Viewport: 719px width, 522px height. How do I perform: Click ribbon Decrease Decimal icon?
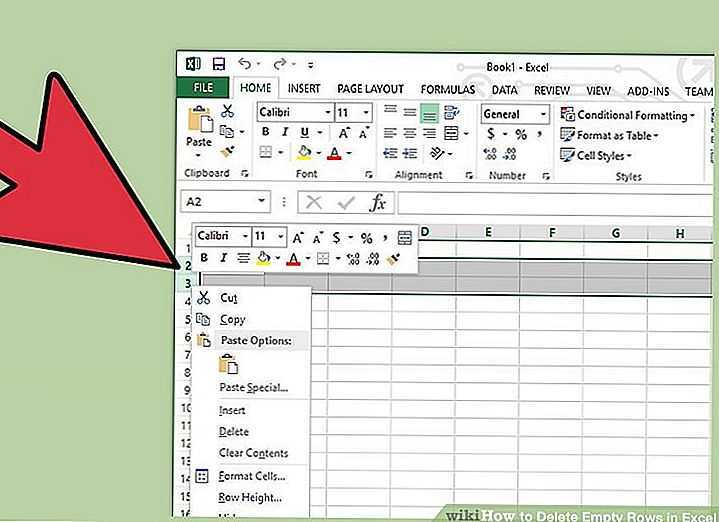point(509,154)
